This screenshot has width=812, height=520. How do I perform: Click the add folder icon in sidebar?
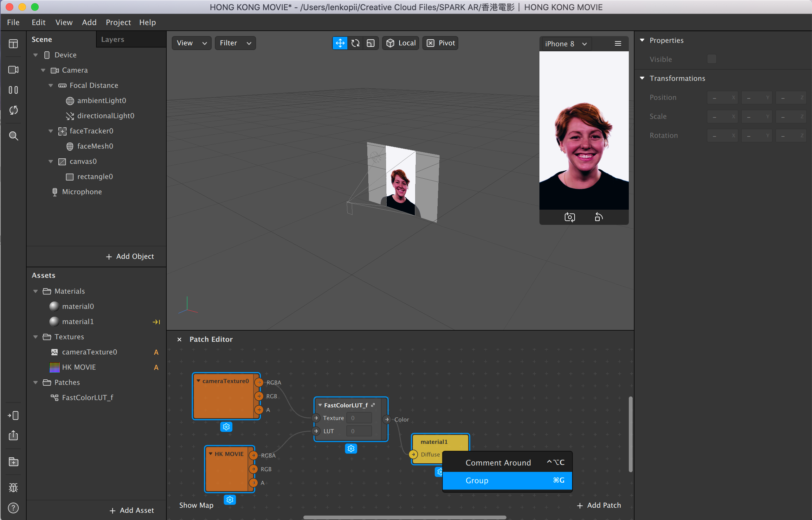click(13, 462)
